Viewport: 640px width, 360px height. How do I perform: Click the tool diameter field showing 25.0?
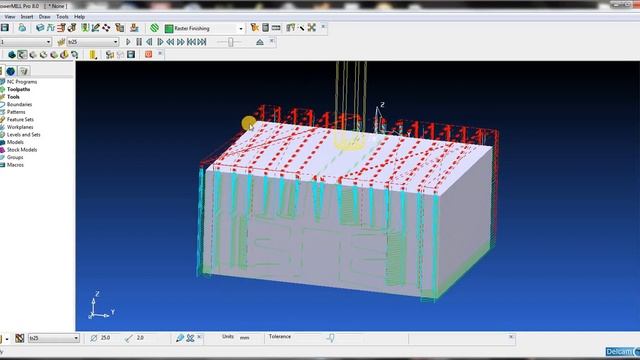point(105,338)
